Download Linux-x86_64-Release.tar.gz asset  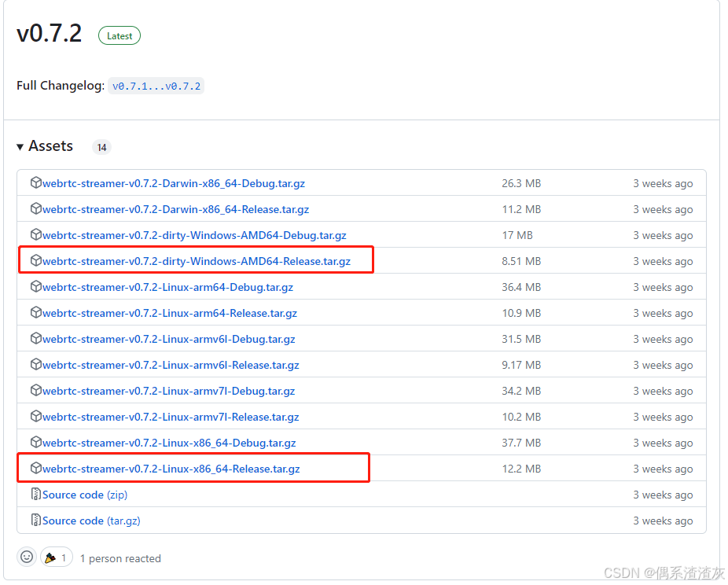point(171,469)
